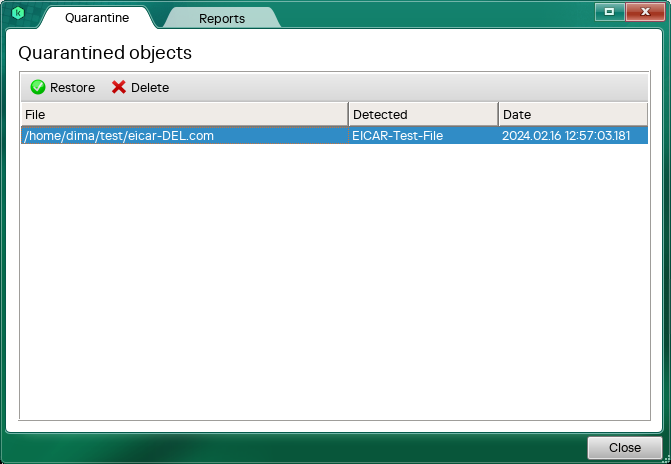
Task: Switch to the Reports tab
Action: [x=222, y=18]
